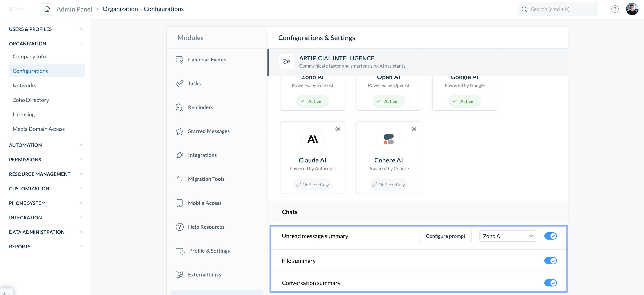This screenshot has height=295, width=644.
Task: Click the Zylker logo in header
Action: point(16,9)
